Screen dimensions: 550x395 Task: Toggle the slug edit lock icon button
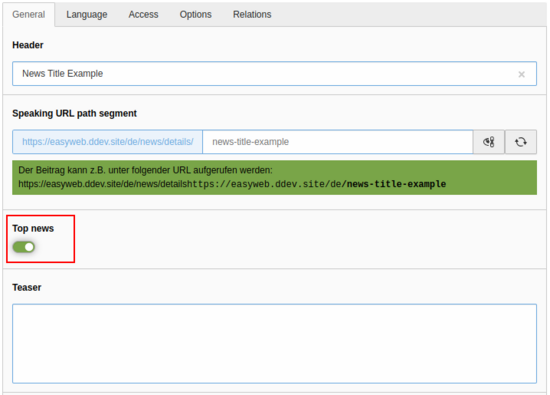(489, 142)
